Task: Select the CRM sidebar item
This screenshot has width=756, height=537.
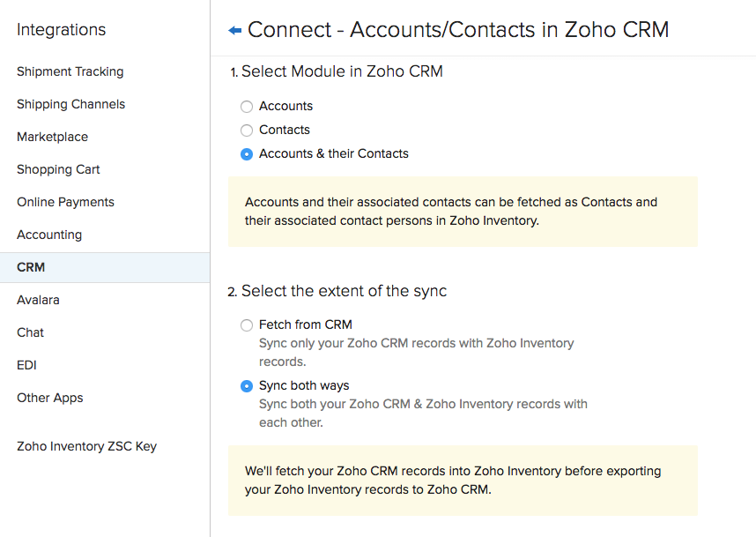Action: pyautogui.click(x=31, y=267)
